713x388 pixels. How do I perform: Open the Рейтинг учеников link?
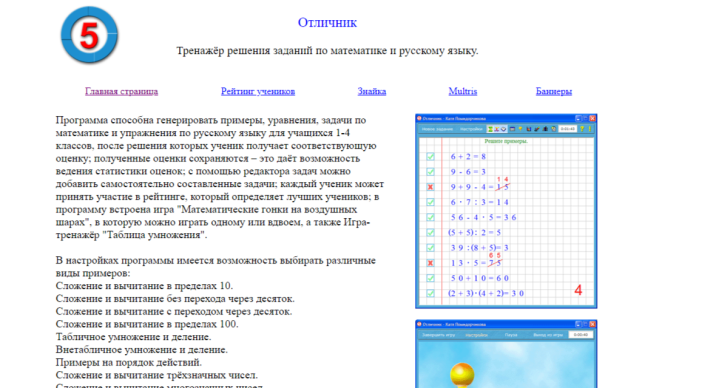(x=258, y=91)
